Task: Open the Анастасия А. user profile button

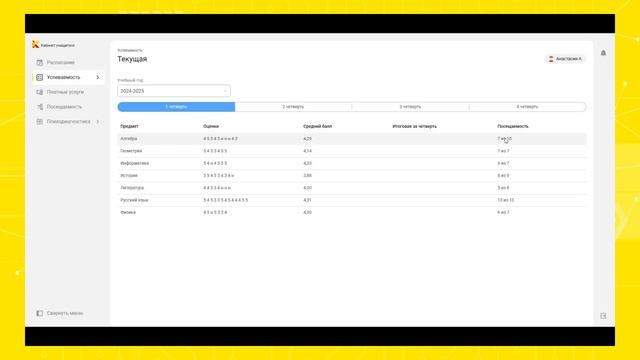Action: pos(565,59)
